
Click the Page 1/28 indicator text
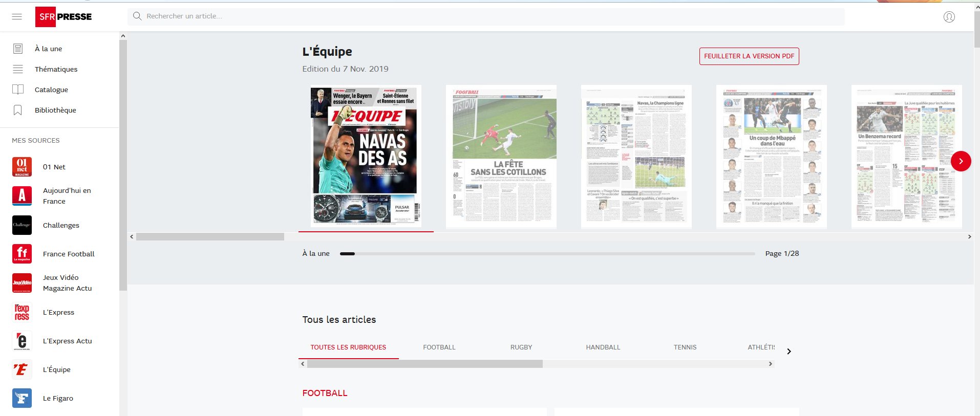(x=782, y=253)
